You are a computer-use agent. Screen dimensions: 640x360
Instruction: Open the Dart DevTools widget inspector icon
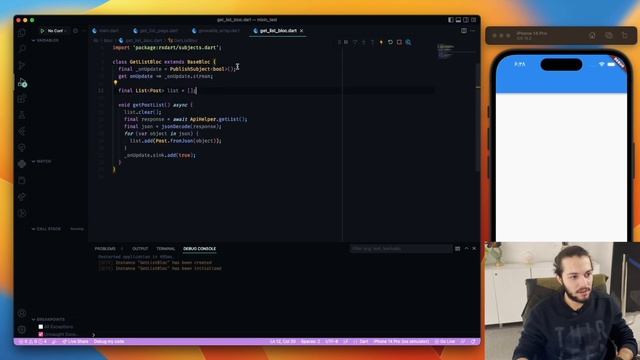(408, 42)
